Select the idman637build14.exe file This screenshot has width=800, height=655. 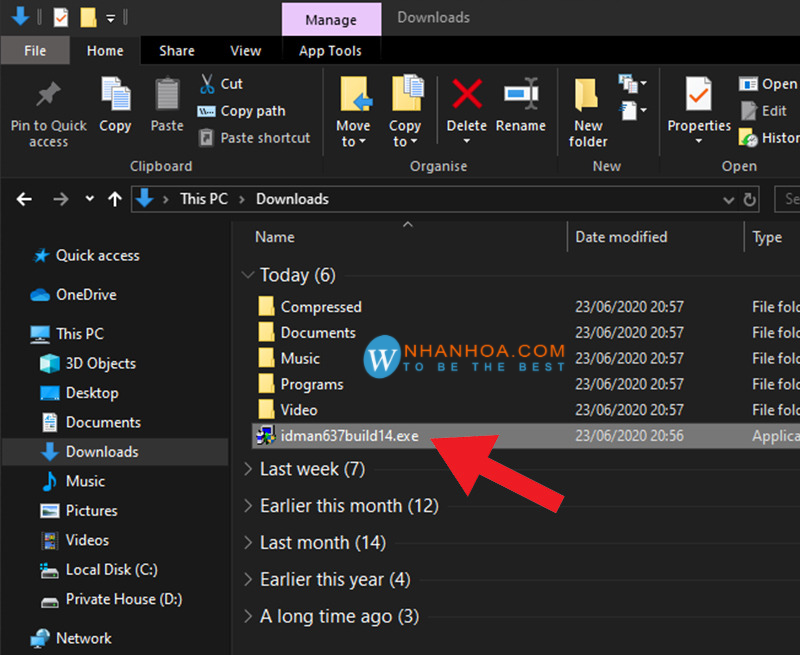point(349,436)
